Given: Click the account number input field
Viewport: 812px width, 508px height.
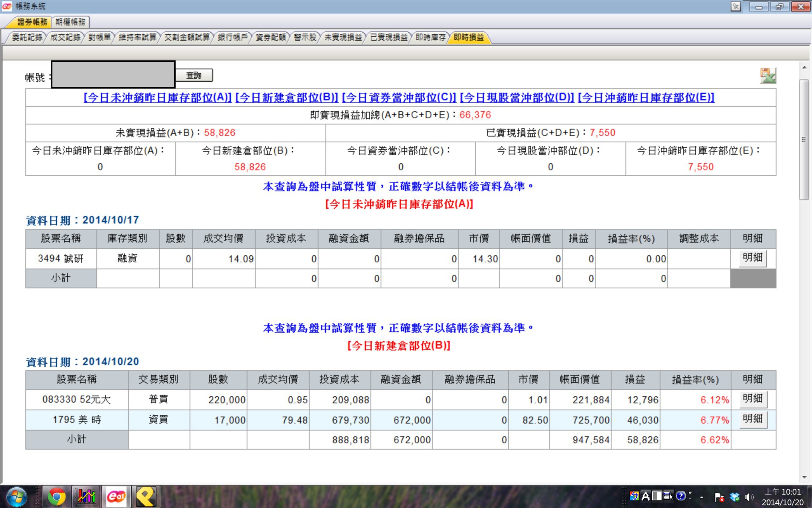Looking at the screenshot, I should click(113, 75).
